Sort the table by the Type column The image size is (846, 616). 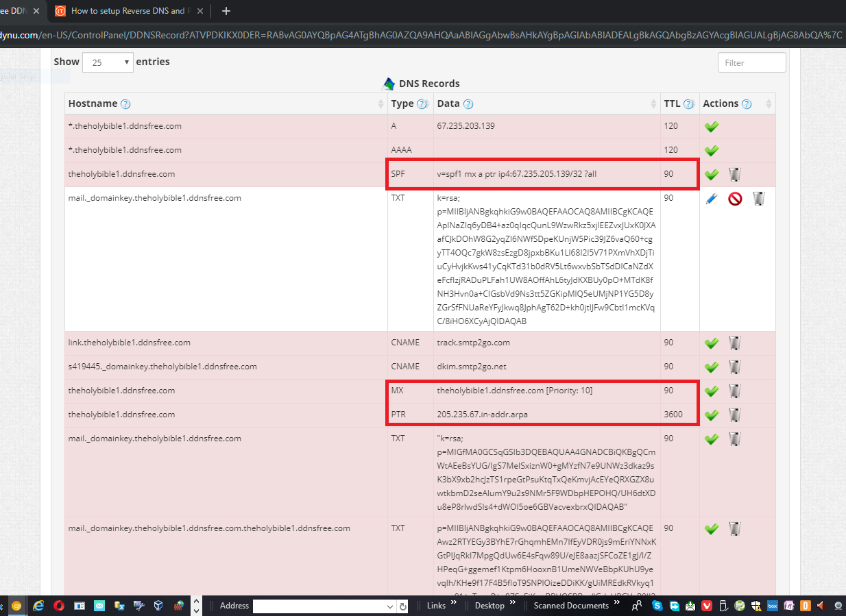pos(402,104)
